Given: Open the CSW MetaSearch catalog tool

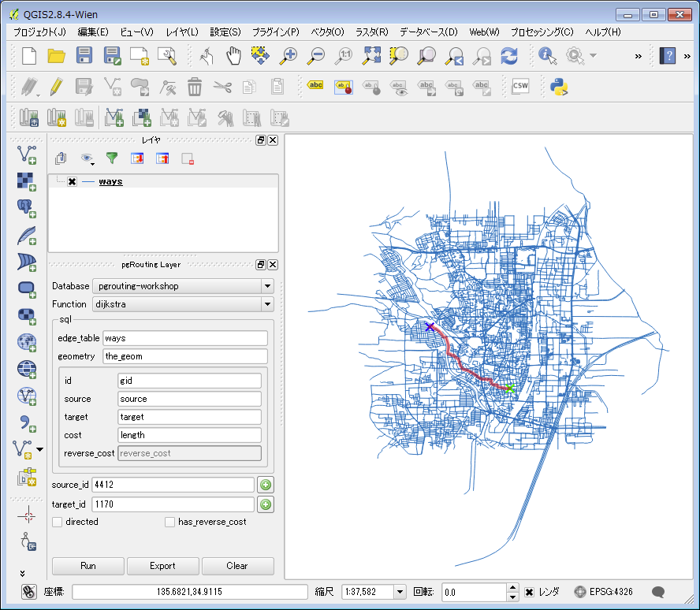Looking at the screenshot, I should point(519,87).
